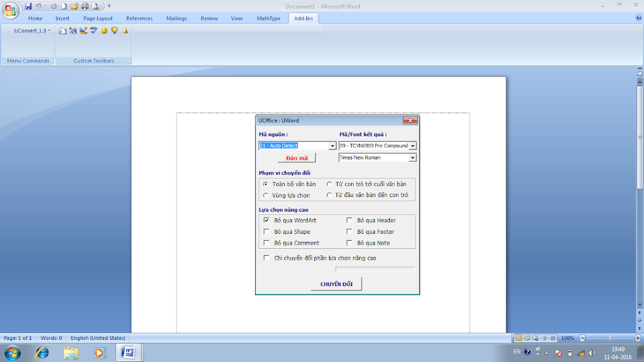Click the ABC spell check icon
644x362 pixels.
coord(94,31)
